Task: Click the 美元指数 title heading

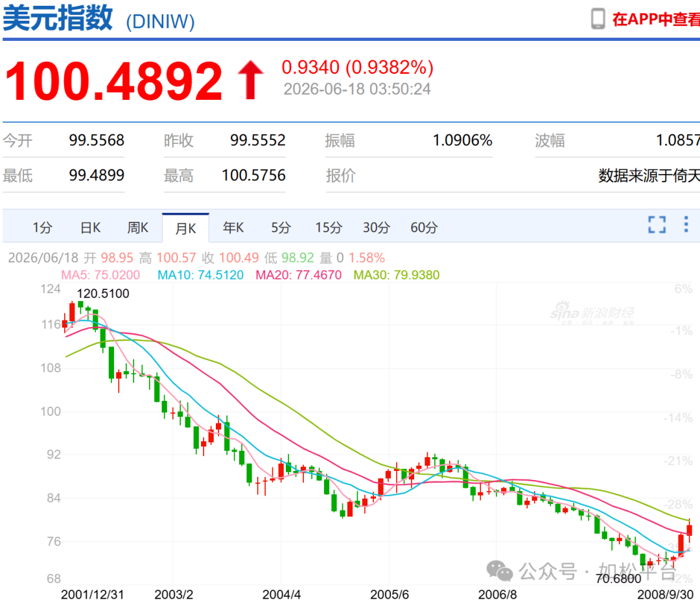Action: coord(58,18)
